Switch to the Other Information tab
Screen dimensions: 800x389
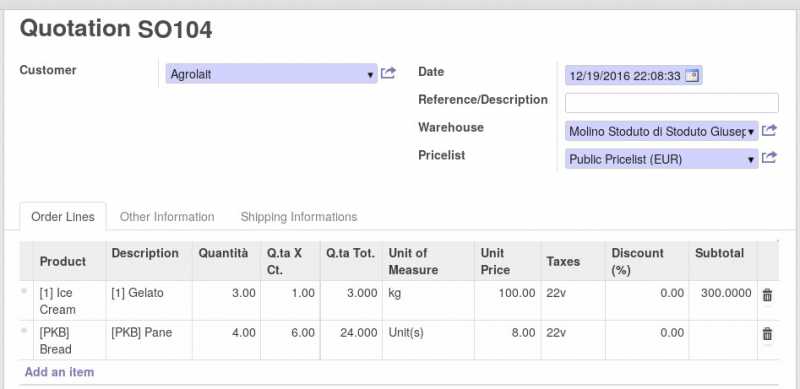click(x=167, y=217)
